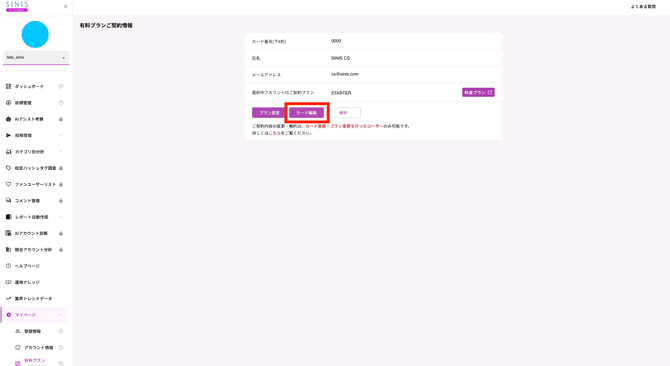
Task: Collapse the マイページ section chevron
Action: (x=61, y=315)
